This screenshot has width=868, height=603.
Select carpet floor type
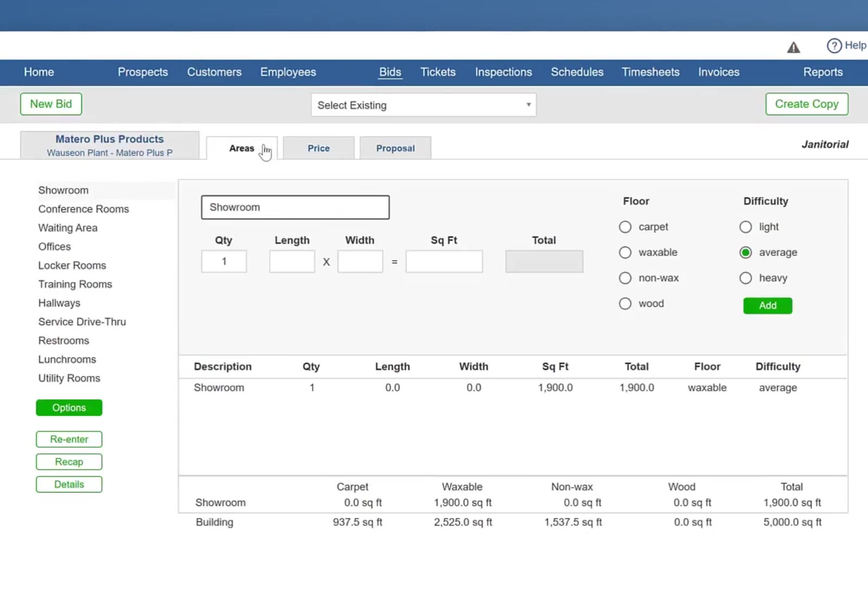(625, 227)
